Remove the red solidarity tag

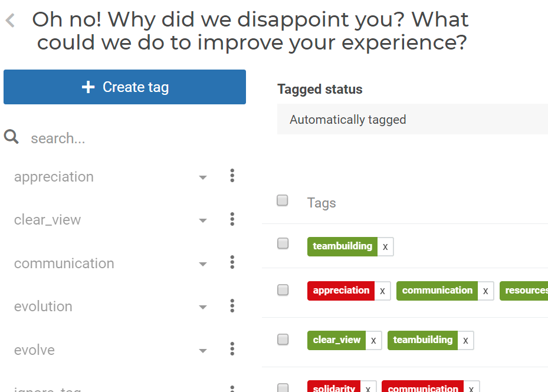point(368,387)
